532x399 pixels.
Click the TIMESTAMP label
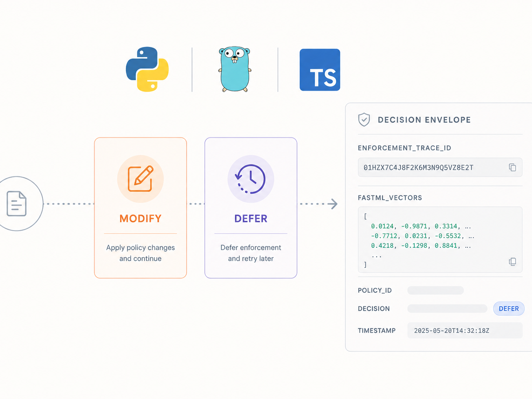(376, 330)
